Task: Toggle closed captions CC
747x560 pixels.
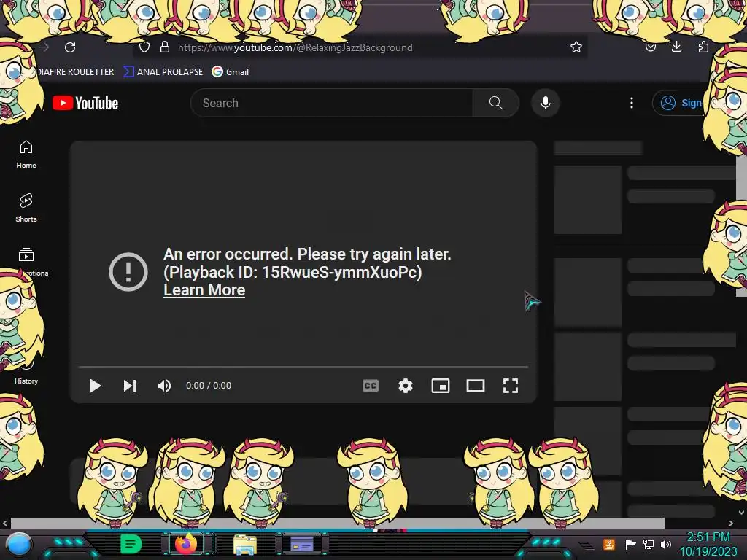Action: click(371, 386)
